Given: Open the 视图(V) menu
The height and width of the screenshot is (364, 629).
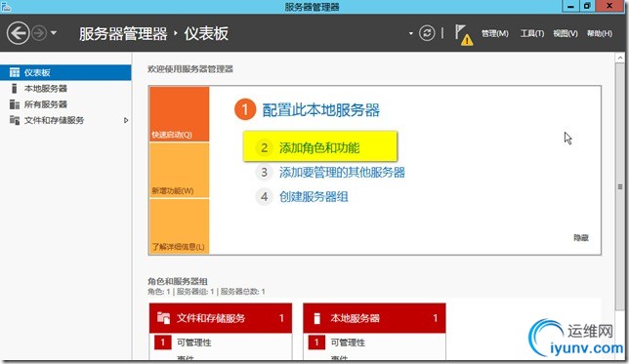Looking at the screenshot, I should [566, 34].
